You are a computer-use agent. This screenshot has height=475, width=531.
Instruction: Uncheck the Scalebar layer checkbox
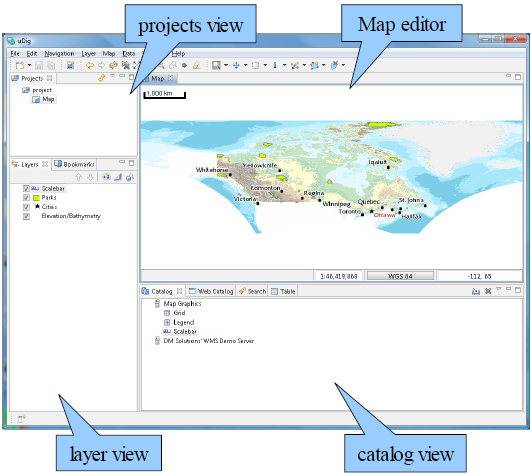click(x=26, y=189)
